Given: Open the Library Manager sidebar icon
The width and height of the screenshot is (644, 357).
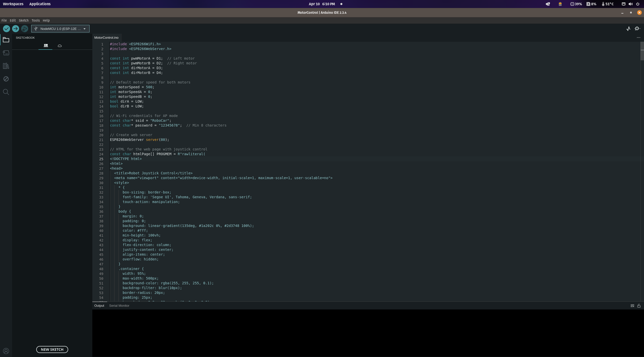Looking at the screenshot, I should [6, 66].
